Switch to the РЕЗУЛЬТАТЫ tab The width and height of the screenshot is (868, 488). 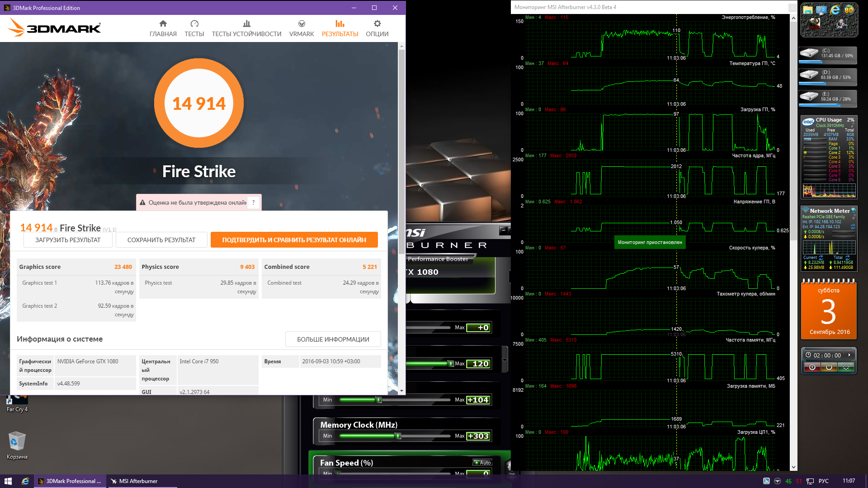[340, 28]
